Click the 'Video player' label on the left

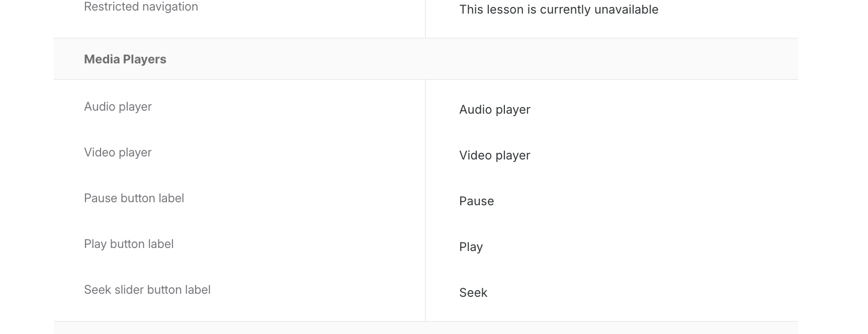(x=118, y=152)
